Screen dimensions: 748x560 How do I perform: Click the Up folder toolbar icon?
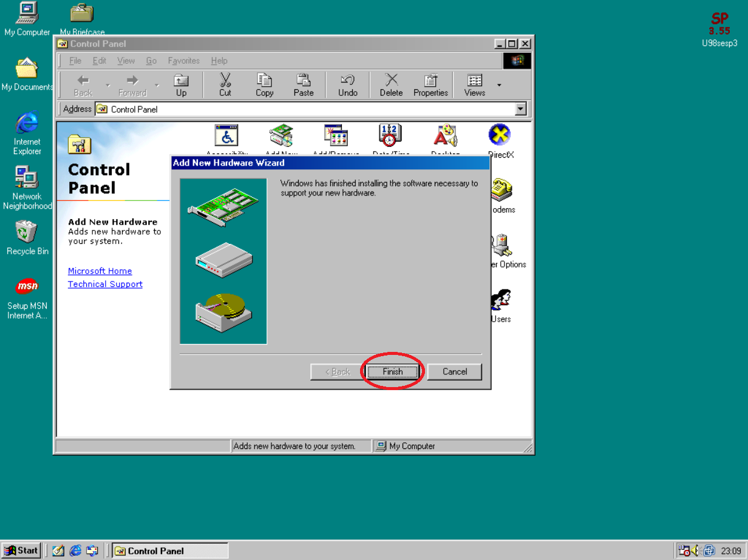click(x=181, y=85)
